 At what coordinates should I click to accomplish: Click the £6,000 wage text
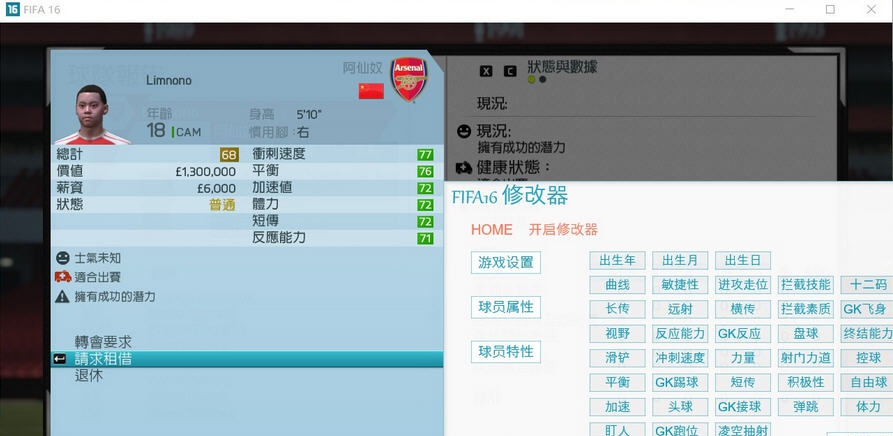click(x=216, y=188)
